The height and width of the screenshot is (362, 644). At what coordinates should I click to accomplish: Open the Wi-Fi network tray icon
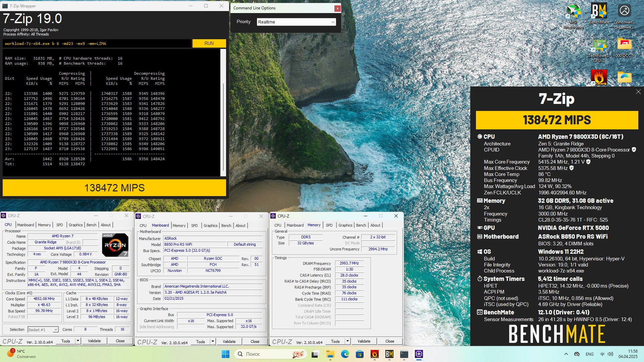click(x=602, y=354)
